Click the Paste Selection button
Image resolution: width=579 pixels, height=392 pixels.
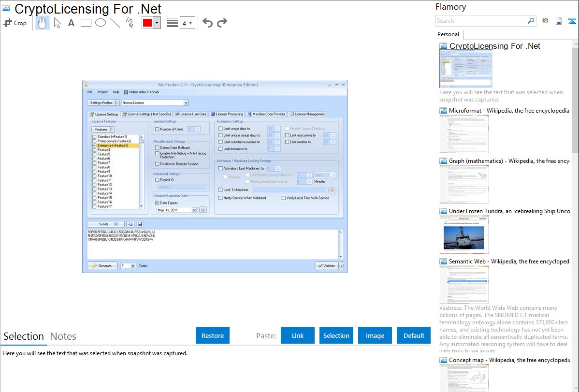point(336,335)
